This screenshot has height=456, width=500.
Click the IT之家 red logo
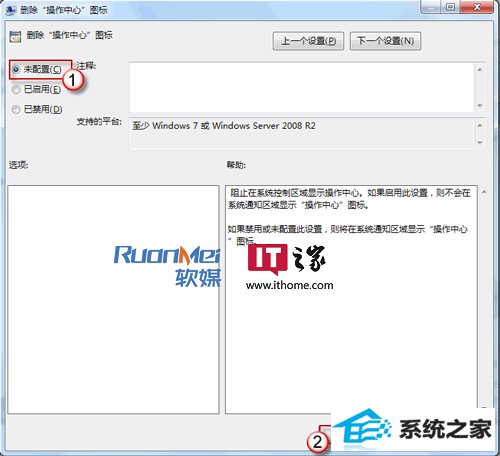point(268,259)
